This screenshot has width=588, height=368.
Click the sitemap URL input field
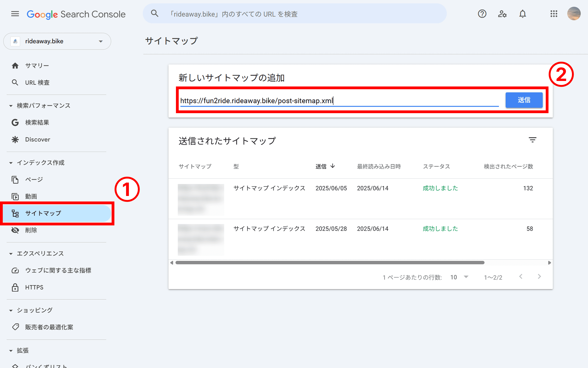pos(339,101)
